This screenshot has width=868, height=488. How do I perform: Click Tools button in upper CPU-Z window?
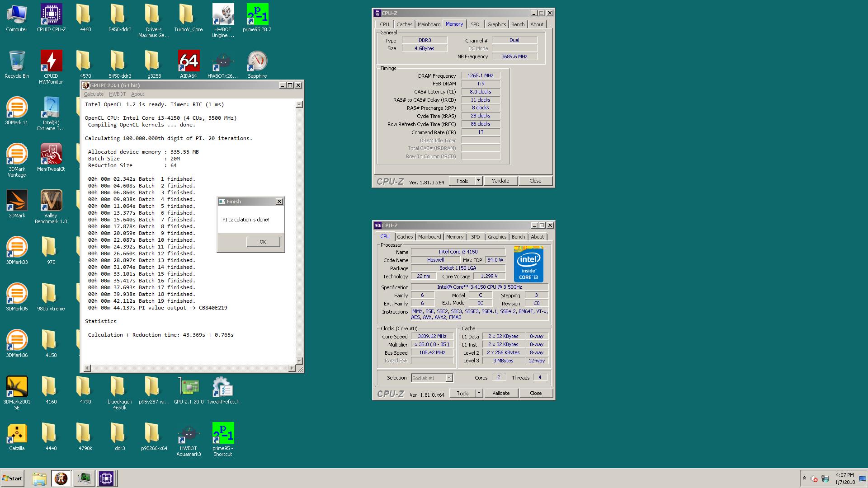pos(462,181)
